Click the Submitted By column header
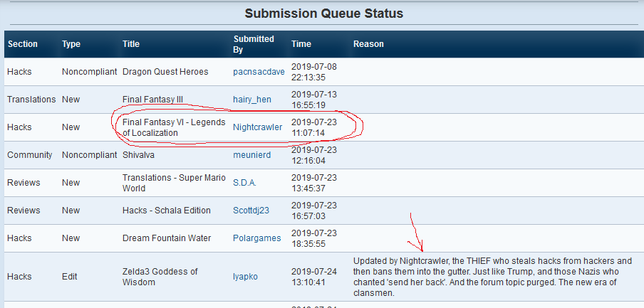Screen dimensions: 644x308 coord(254,44)
